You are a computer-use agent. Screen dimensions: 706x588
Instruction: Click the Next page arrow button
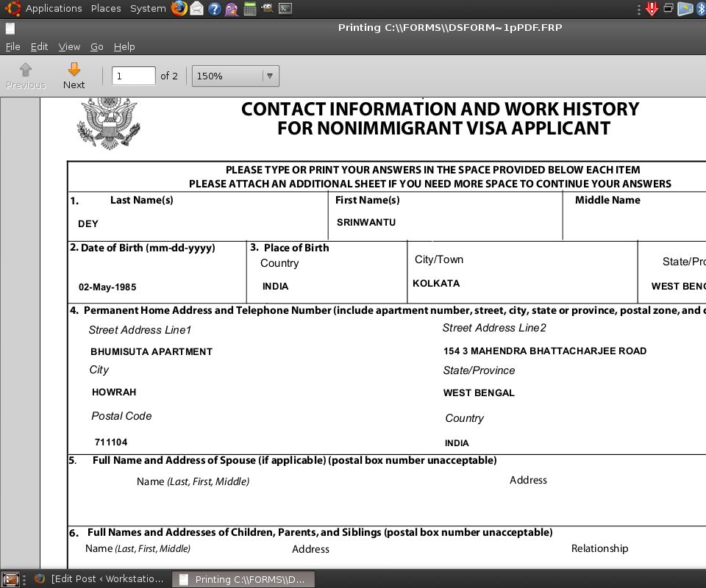point(74,76)
